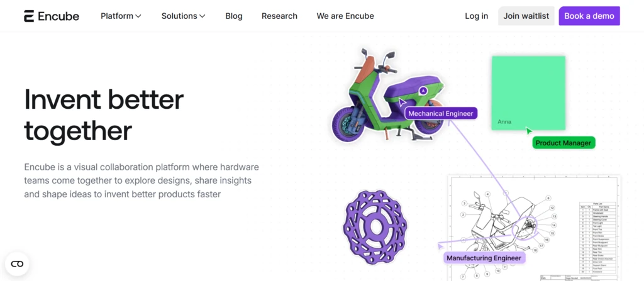Open the Blog page
The image size is (644, 281).
(x=234, y=16)
